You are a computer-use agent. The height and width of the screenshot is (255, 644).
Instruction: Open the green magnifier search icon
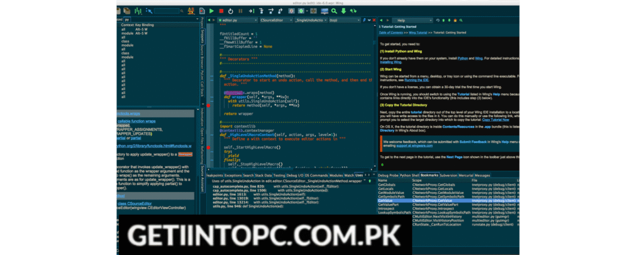click(334, 11)
